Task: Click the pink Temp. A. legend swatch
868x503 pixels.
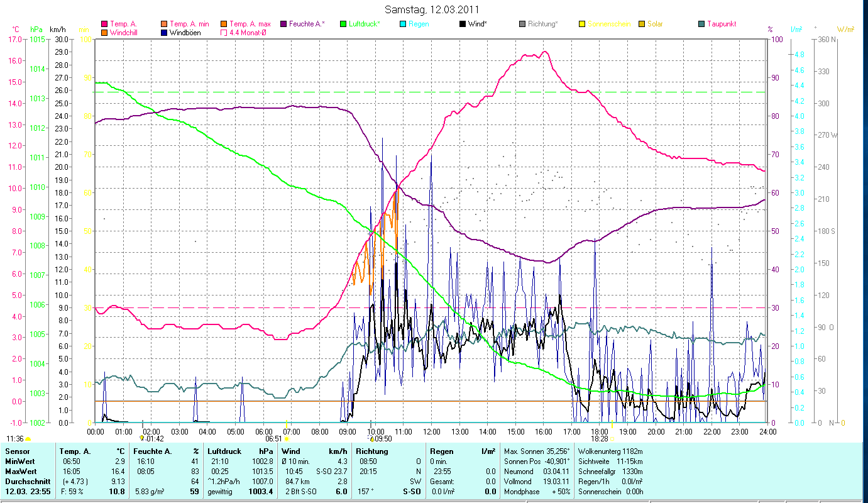Action: [104, 24]
